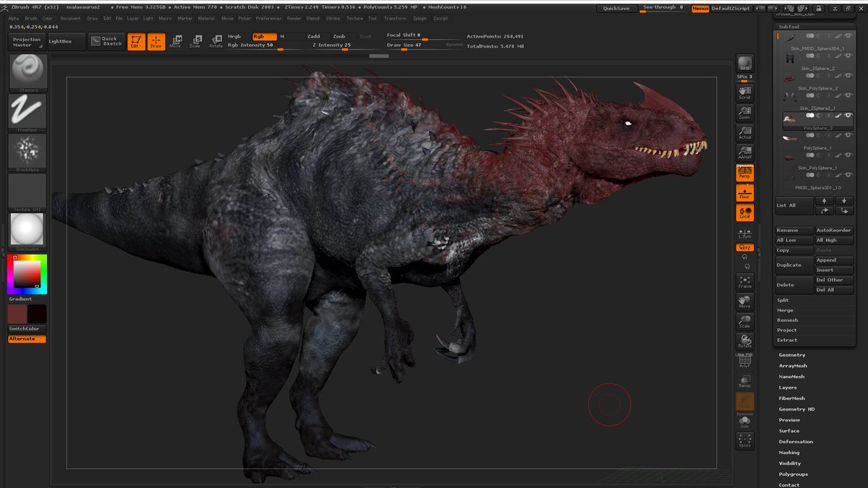Open the BrushAlpha alpha picker
Image resolution: width=868 pixels, height=488 pixels.
click(27, 152)
